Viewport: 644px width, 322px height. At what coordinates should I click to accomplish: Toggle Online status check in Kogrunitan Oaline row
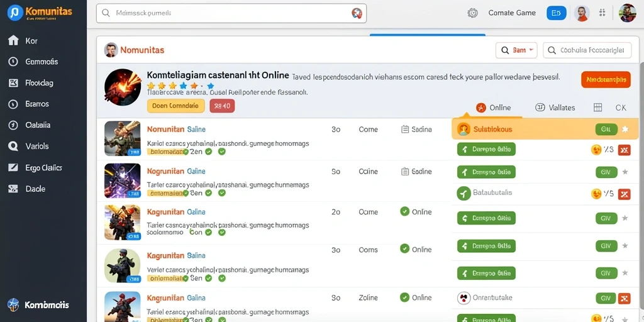(404, 211)
